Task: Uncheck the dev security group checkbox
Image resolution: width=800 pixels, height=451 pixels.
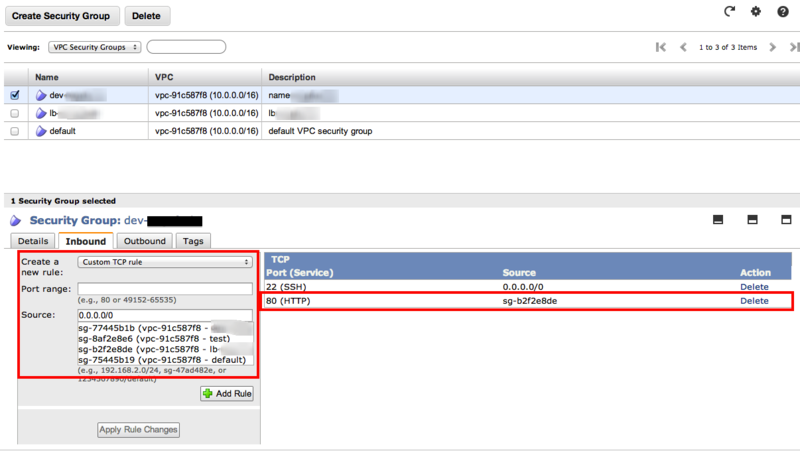Action: [15, 95]
